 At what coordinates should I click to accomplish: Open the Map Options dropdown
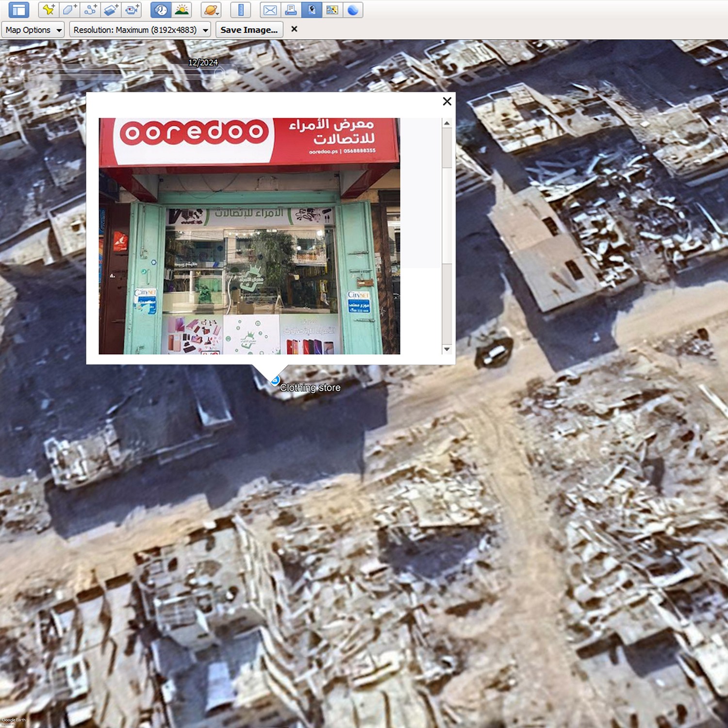point(33,30)
